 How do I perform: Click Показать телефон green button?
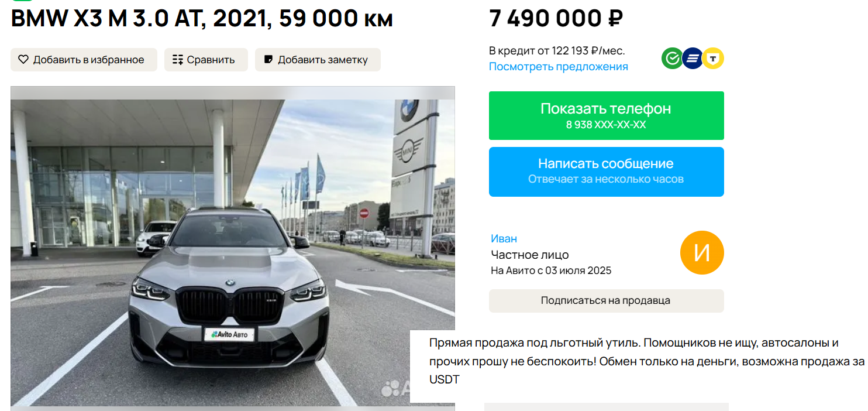[x=607, y=115]
